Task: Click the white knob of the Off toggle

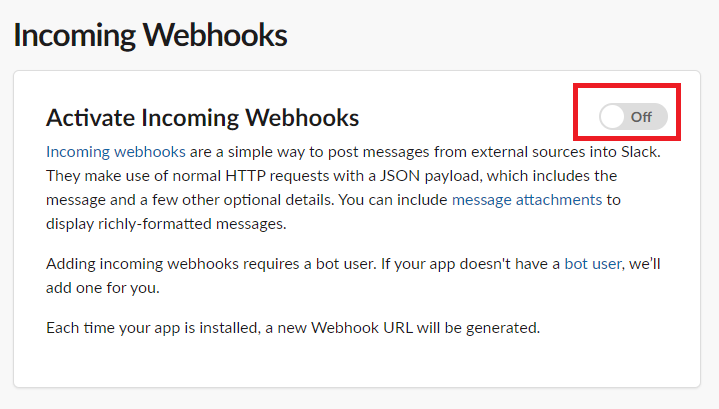Action: 613,117
